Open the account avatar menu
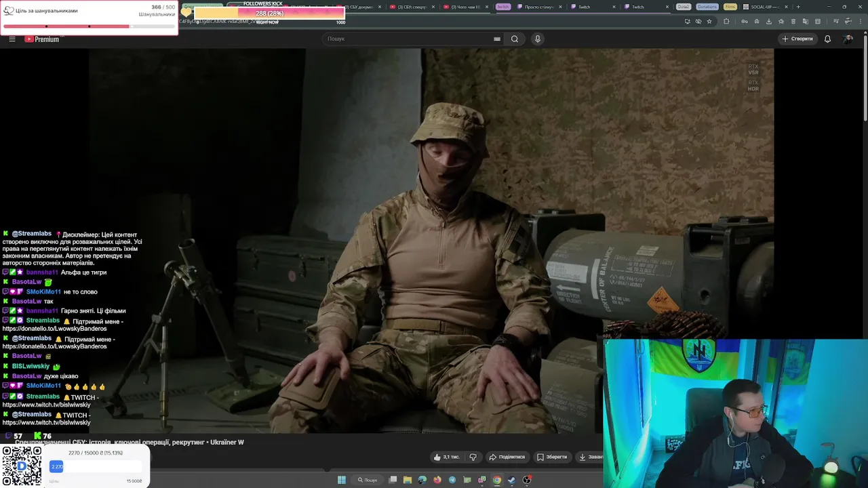 (x=848, y=39)
